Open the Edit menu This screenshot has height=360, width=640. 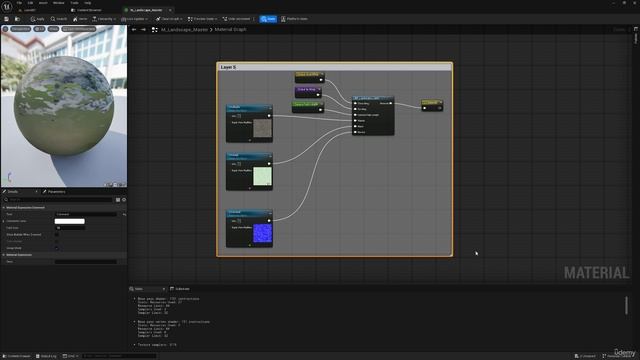point(30,3)
